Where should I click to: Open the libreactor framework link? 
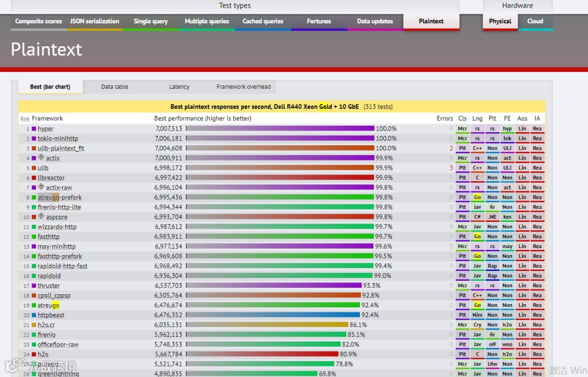51,178
